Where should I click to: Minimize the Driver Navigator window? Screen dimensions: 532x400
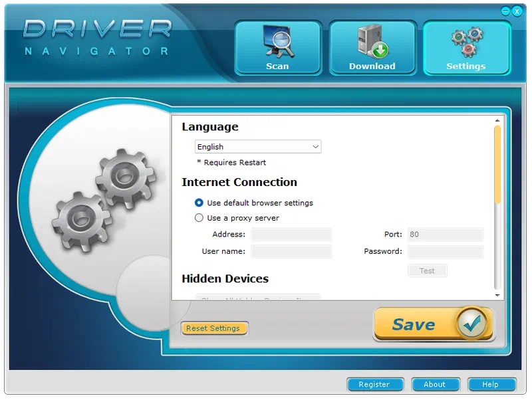(505, 11)
